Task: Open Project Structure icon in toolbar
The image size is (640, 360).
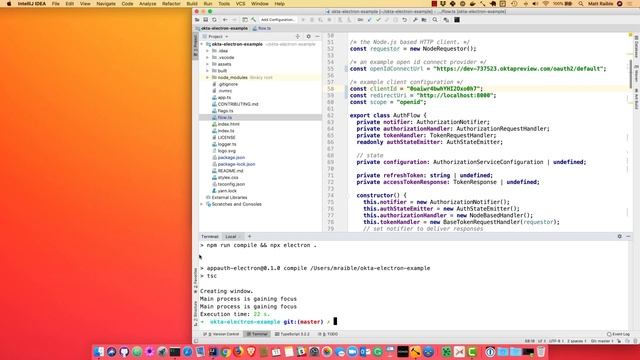Action: pos(424,20)
